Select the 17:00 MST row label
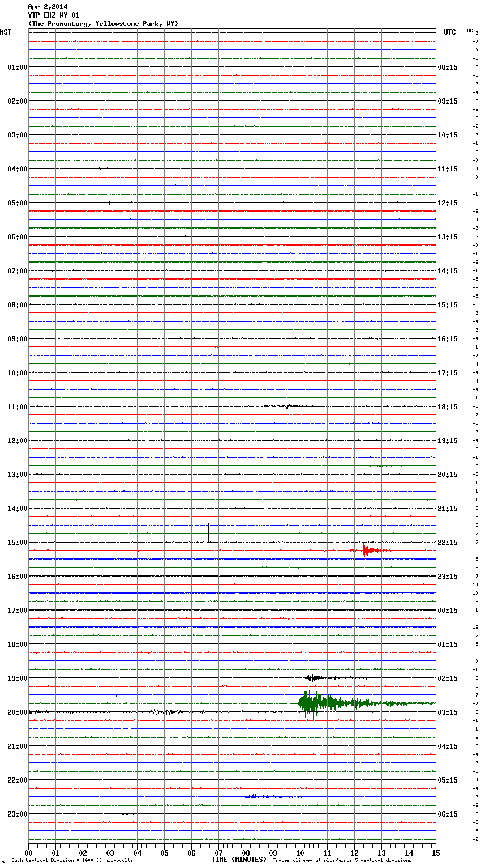 [x=18, y=611]
